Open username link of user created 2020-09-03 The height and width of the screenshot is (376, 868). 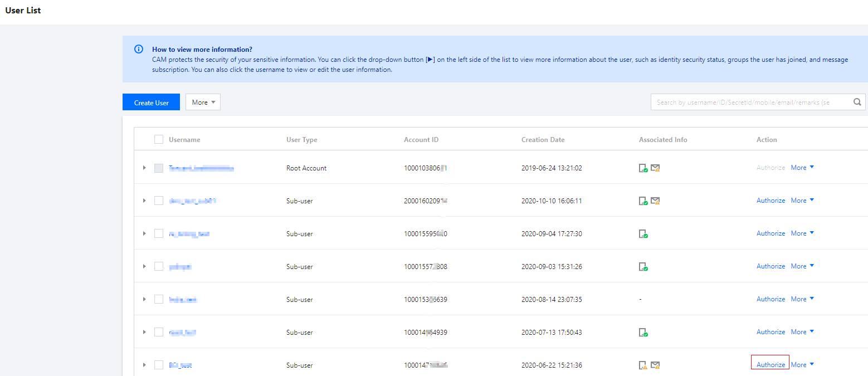pyautogui.click(x=180, y=267)
